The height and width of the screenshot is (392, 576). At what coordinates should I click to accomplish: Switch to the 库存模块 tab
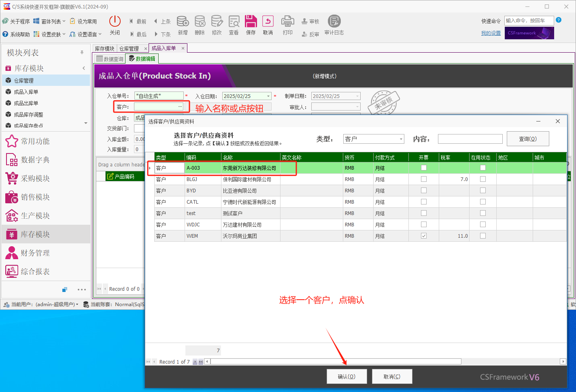pos(105,49)
